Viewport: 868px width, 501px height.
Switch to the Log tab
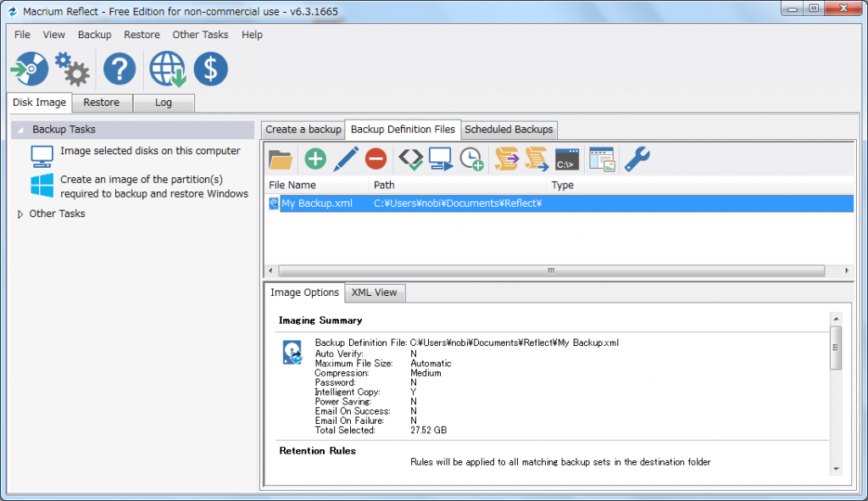click(x=164, y=103)
